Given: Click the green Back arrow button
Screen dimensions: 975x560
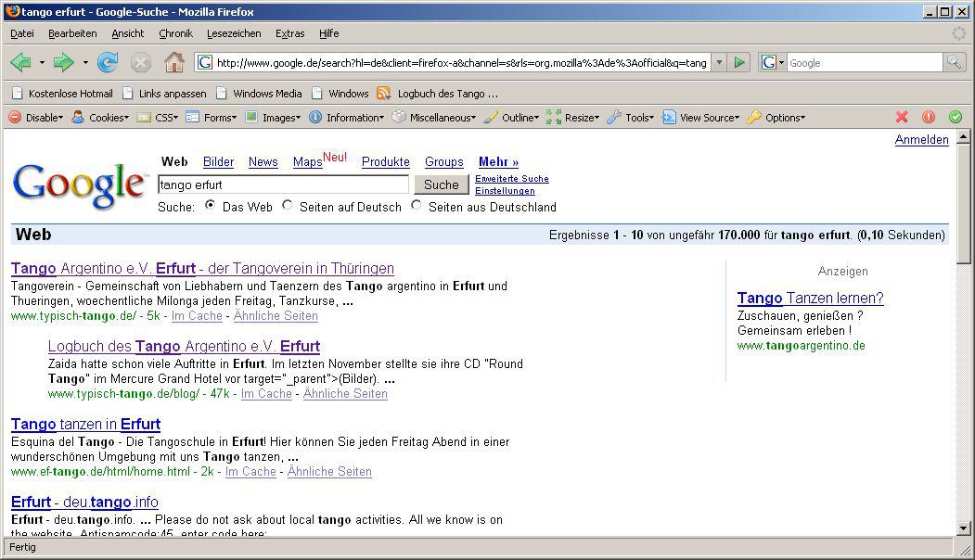Looking at the screenshot, I should click(x=20, y=63).
